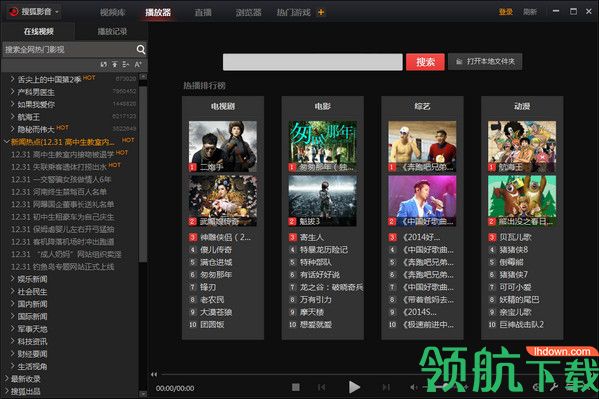Expand the 社会民生 category
The width and height of the screenshot is (599, 399).
click(x=12, y=291)
